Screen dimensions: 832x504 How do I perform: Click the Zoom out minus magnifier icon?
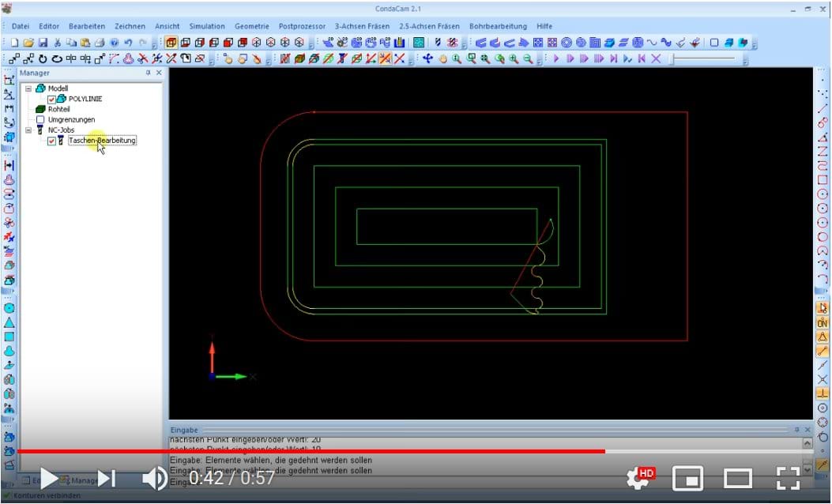[528, 59]
